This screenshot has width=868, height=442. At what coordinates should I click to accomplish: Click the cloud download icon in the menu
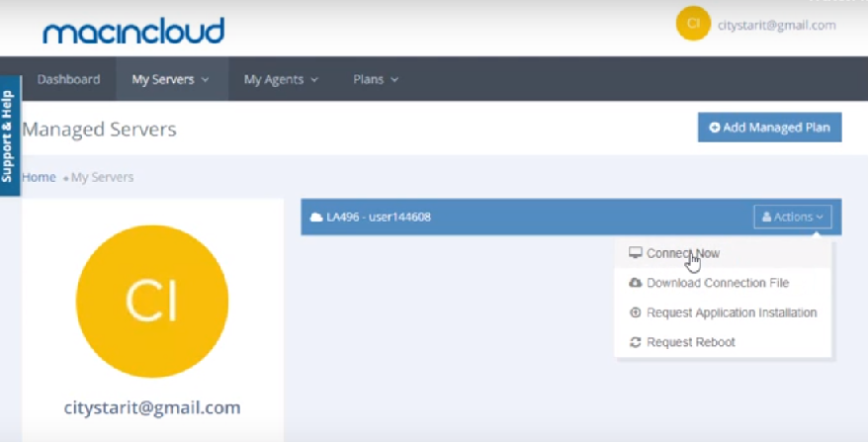pyautogui.click(x=635, y=283)
